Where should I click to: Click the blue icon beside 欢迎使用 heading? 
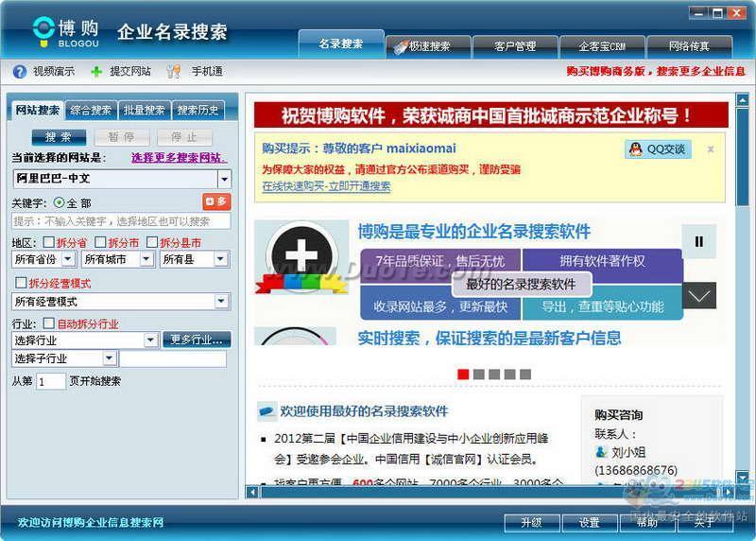[x=266, y=411]
